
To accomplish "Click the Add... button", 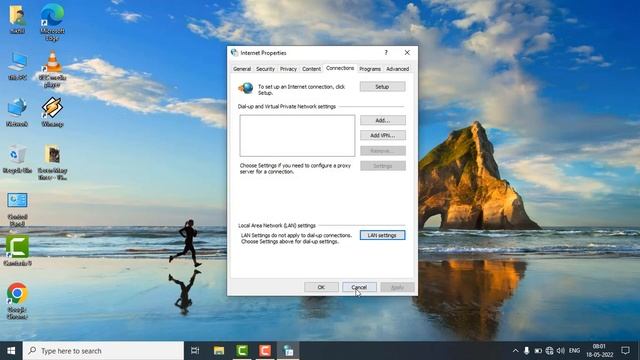I will (382, 120).
